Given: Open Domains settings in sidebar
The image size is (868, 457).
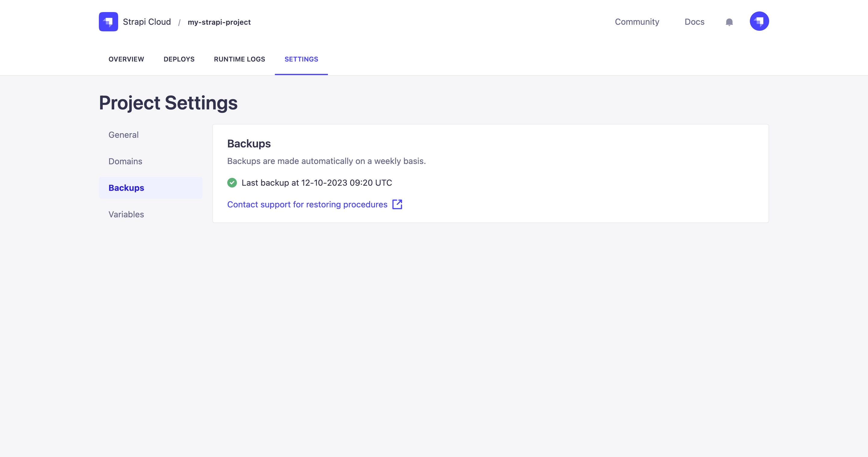Looking at the screenshot, I should pyautogui.click(x=125, y=162).
